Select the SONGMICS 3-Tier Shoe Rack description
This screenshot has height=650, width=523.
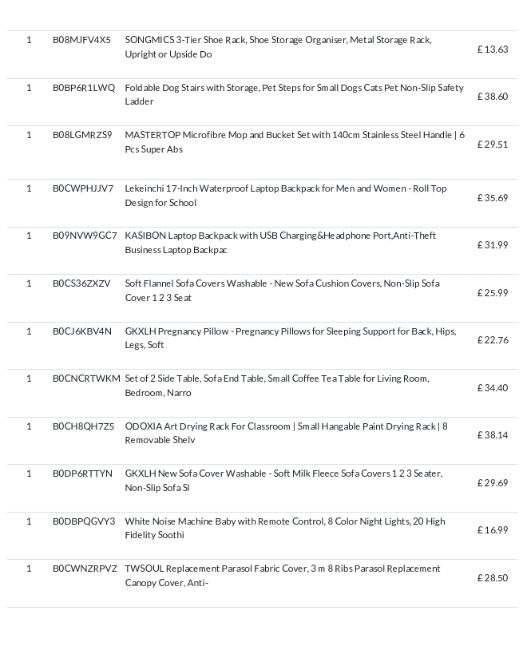(278, 47)
